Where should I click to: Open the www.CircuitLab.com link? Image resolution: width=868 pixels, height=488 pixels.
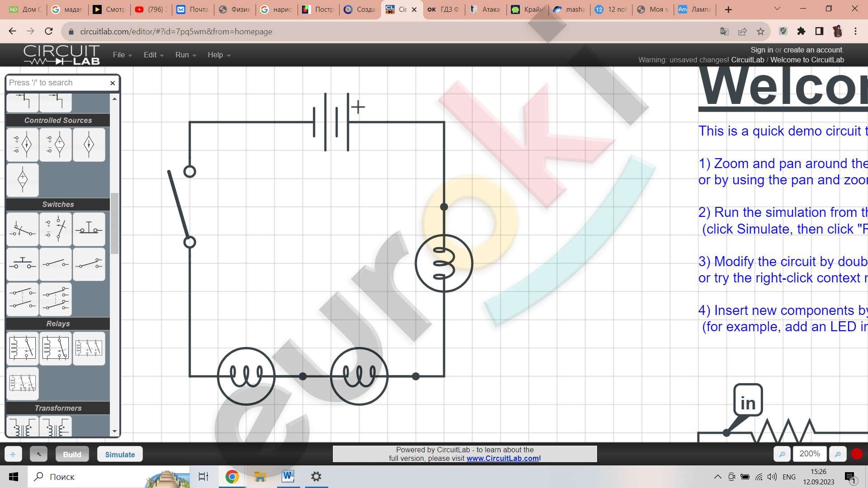pyautogui.click(x=502, y=458)
